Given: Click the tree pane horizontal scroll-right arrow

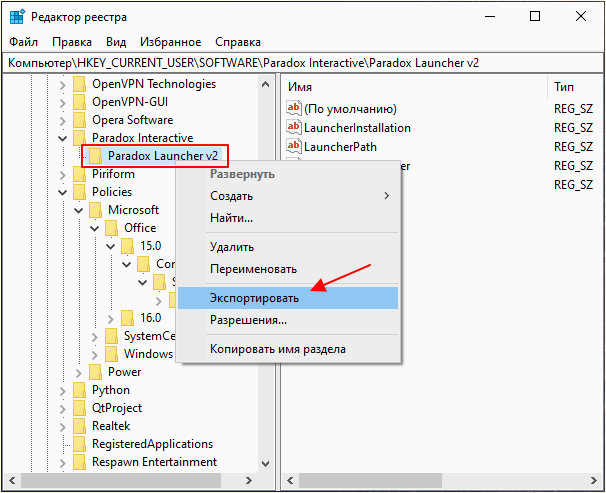Looking at the screenshot, I should coord(249,480).
